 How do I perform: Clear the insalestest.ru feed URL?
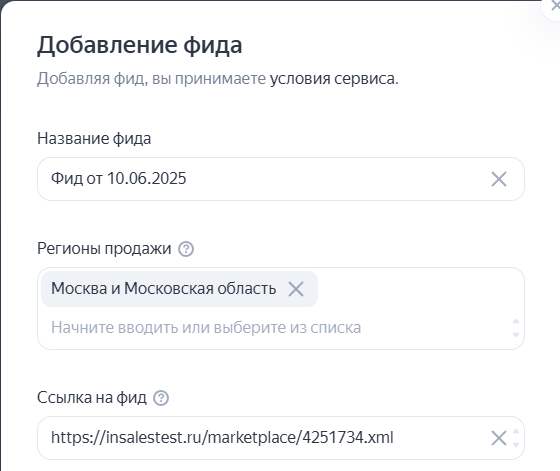pyautogui.click(x=499, y=438)
